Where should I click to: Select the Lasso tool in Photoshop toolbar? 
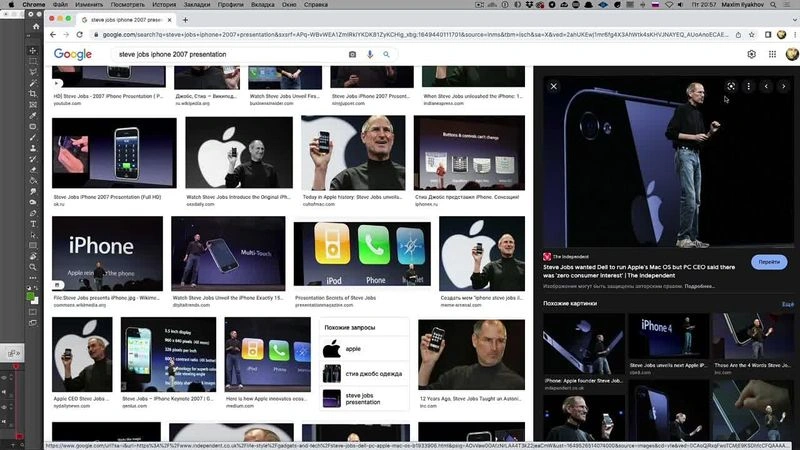click(x=33, y=72)
